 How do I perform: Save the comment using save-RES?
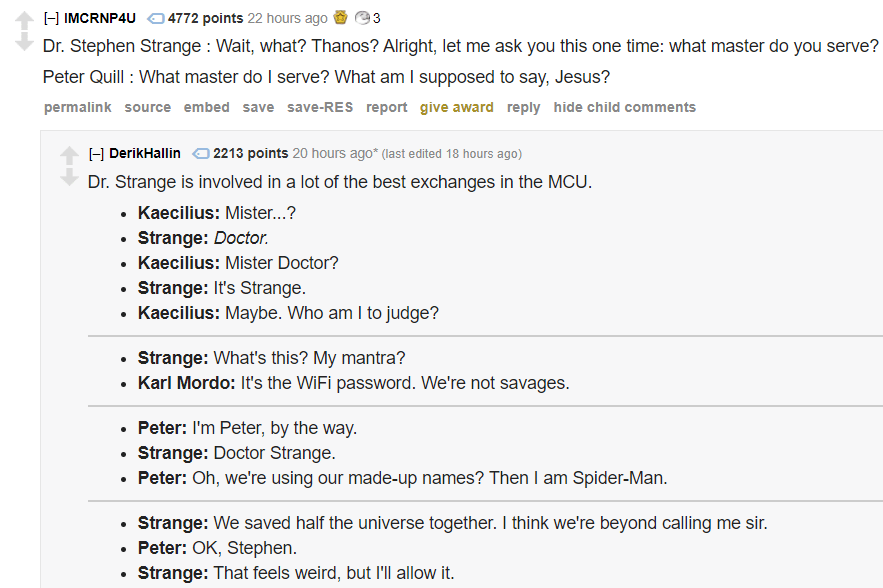(x=320, y=107)
